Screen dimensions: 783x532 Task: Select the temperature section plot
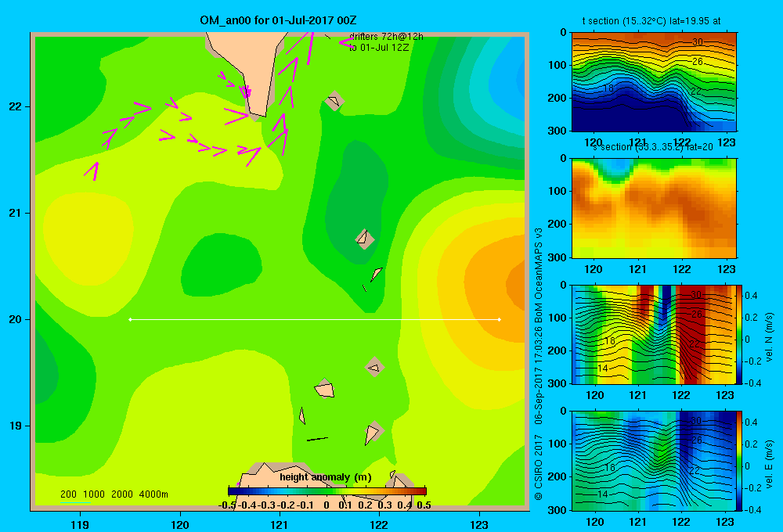coord(654,82)
